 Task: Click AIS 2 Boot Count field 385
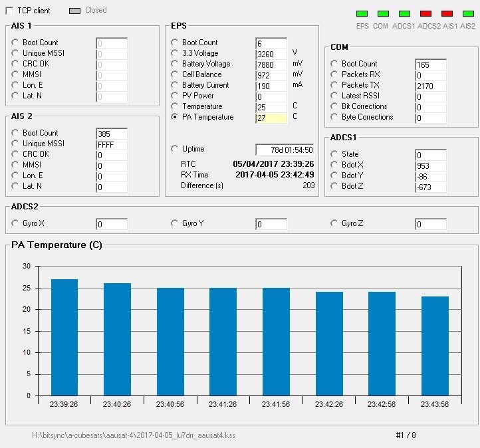tap(112, 134)
